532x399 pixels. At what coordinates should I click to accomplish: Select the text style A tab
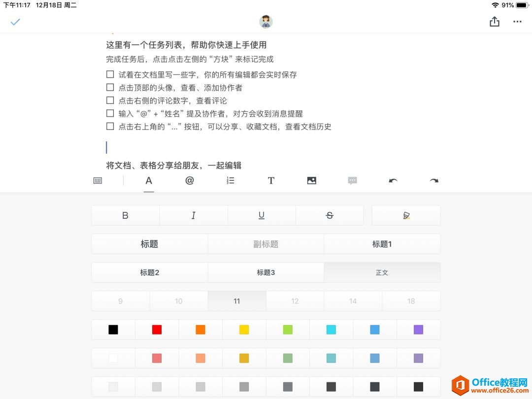[149, 180]
